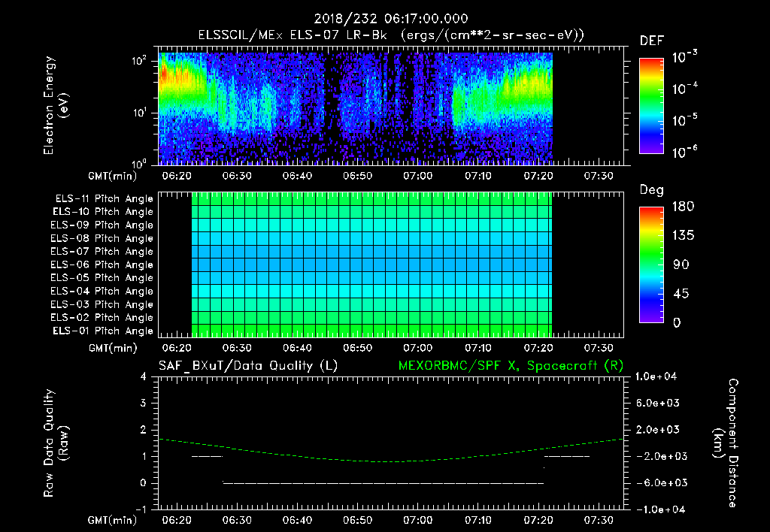
Task: Select the ELS-11 Pitch Angle row label
Action: 103,199
